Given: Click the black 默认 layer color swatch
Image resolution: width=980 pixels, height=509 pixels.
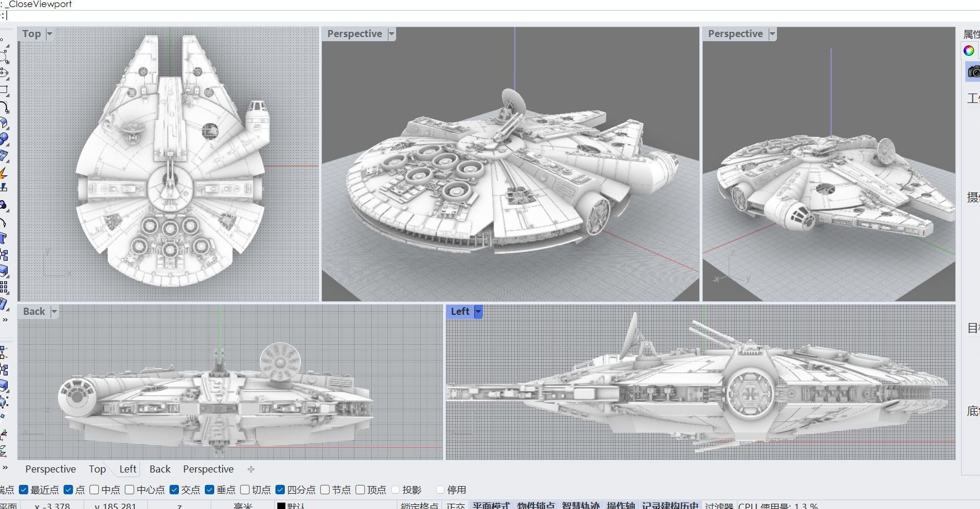Looking at the screenshot, I should point(281,506).
